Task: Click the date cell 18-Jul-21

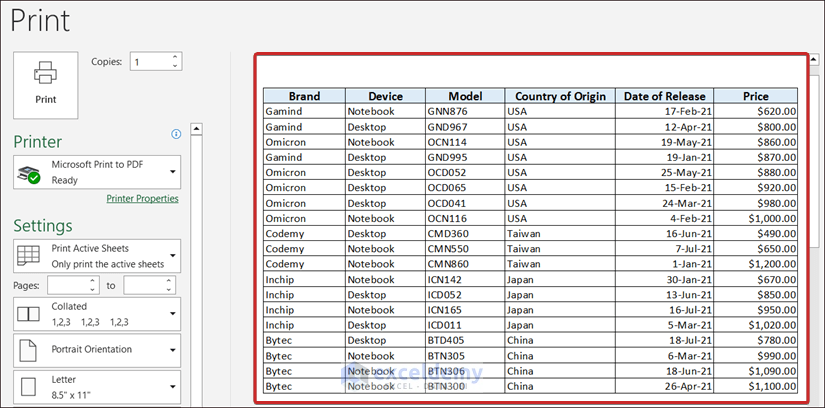Action: tap(665, 341)
